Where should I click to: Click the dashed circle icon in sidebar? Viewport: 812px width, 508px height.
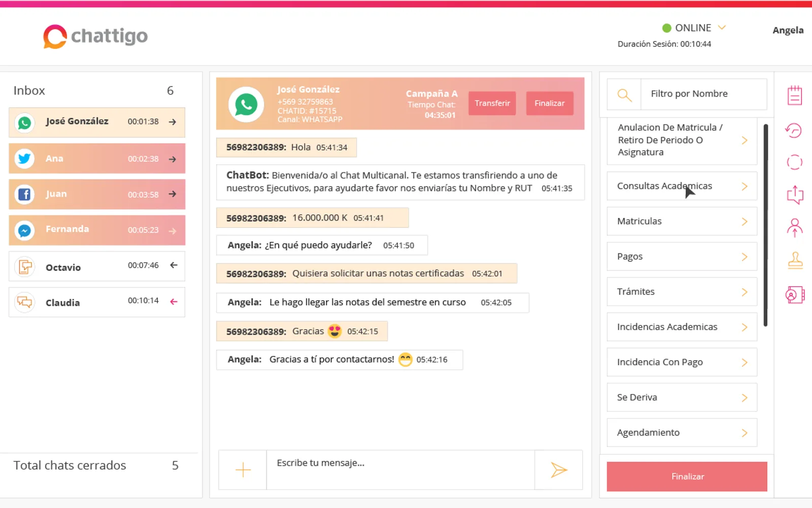(794, 163)
